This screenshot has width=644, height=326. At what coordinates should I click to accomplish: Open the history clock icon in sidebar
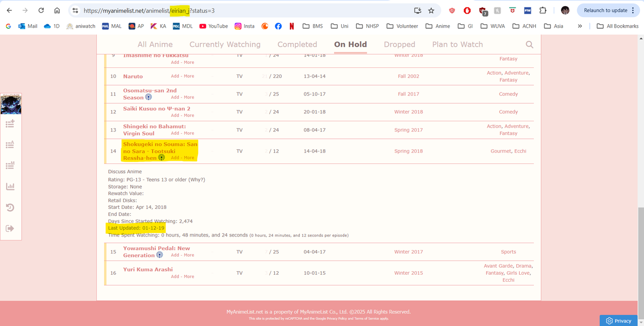[10, 207]
